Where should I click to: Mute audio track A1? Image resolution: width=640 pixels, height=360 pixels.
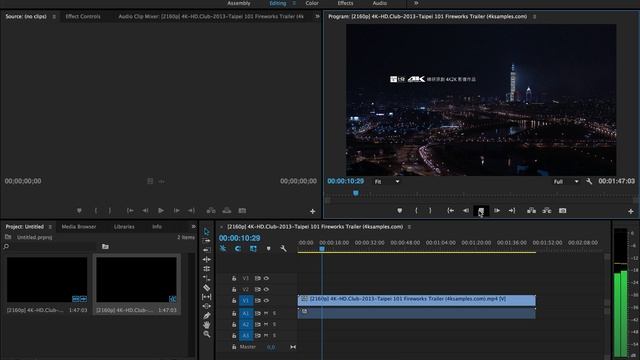266,313
